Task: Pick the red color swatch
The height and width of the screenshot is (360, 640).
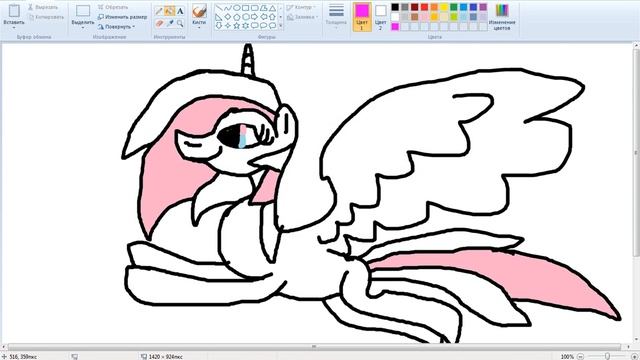Action: pyautogui.click(x=424, y=7)
